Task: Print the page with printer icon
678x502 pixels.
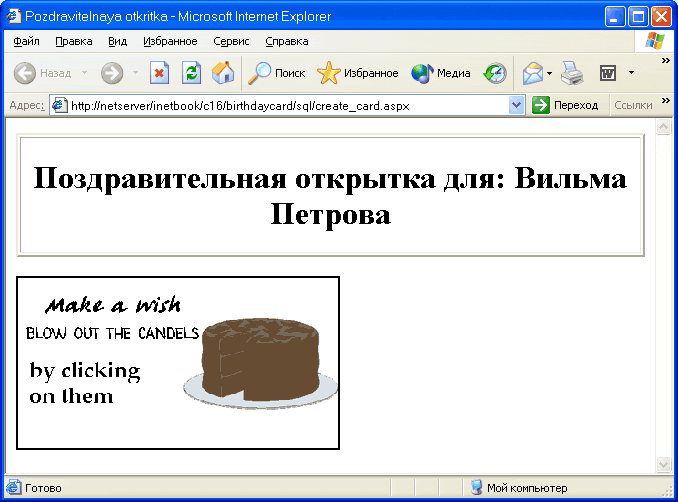Action: click(572, 73)
